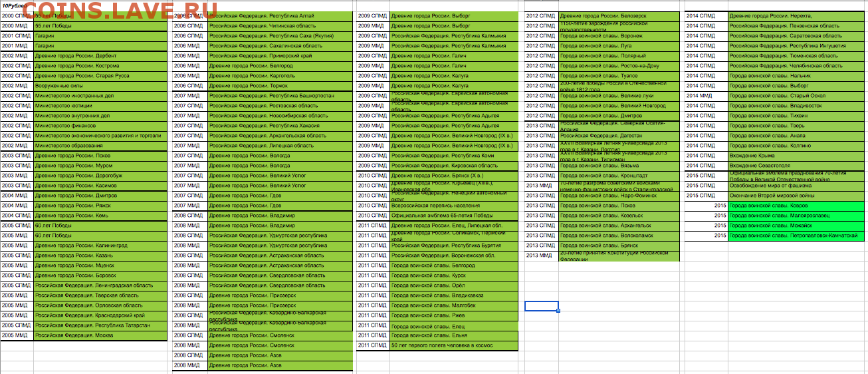Click 'Древние города России. Касимов' cell
The width and height of the screenshot is (868, 374).
click(x=100, y=186)
